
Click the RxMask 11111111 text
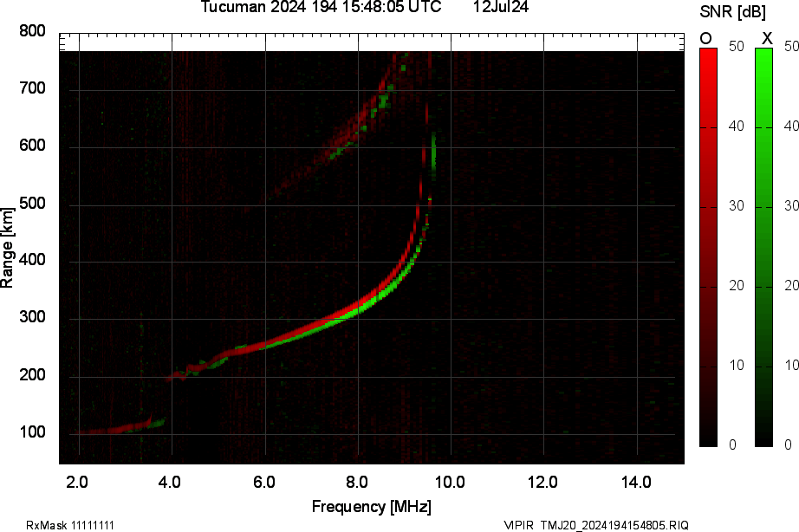70,525
